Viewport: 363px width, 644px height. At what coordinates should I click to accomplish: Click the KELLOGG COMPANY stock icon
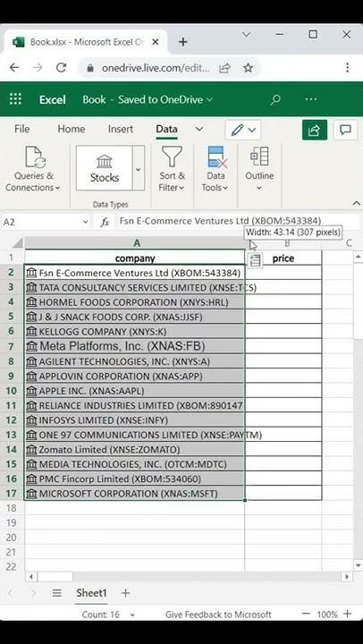pyautogui.click(x=31, y=332)
